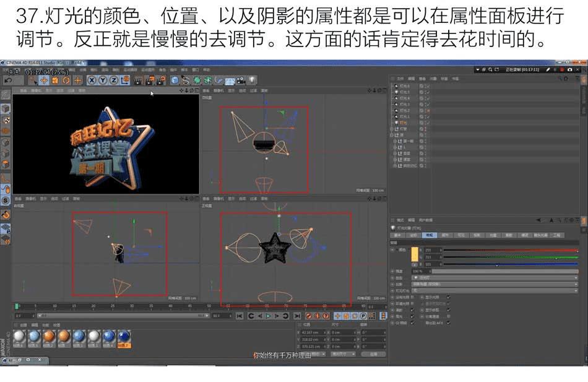588x382 pixels.
Task: Jump to the start of the animation
Action: [x=240, y=316]
